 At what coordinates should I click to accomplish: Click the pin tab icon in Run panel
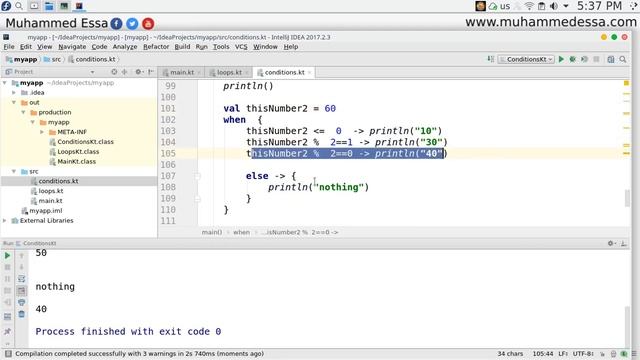(x=7, y=331)
